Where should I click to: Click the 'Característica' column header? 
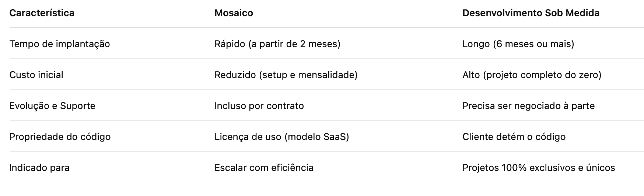[x=42, y=13]
